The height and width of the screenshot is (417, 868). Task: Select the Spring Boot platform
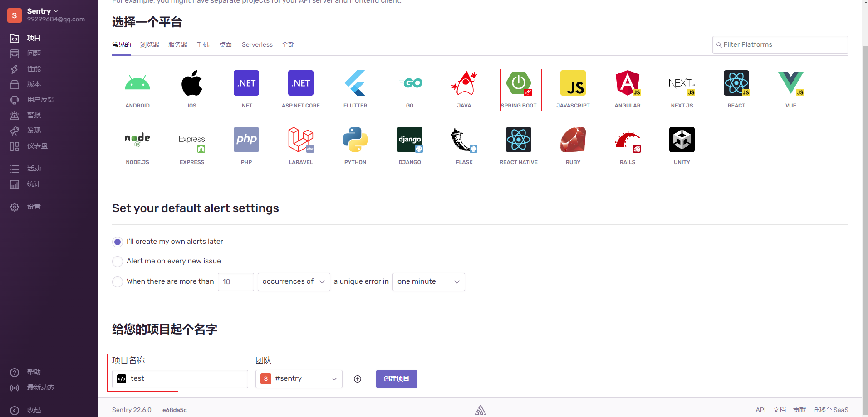(519, 83)
